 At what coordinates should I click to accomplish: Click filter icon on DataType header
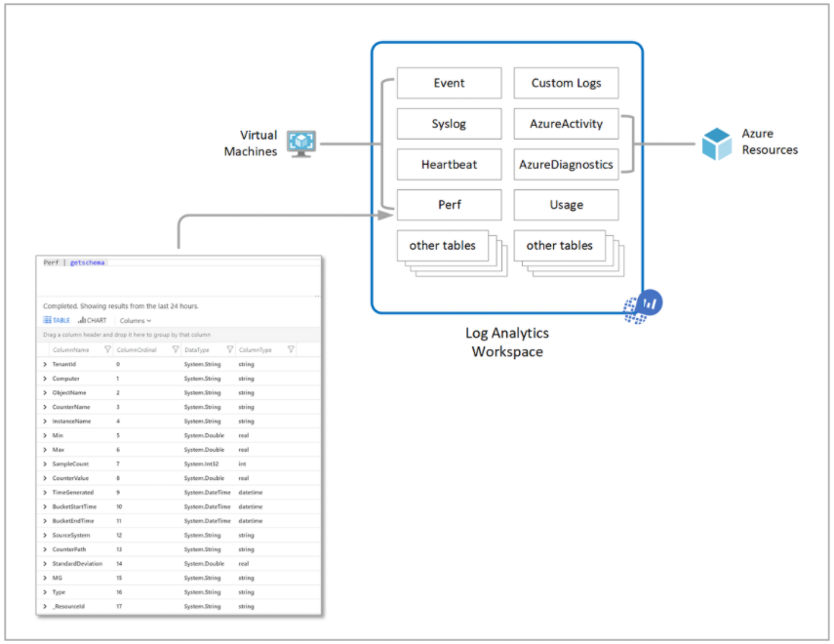pyautogui.click(x=230, y=349)
